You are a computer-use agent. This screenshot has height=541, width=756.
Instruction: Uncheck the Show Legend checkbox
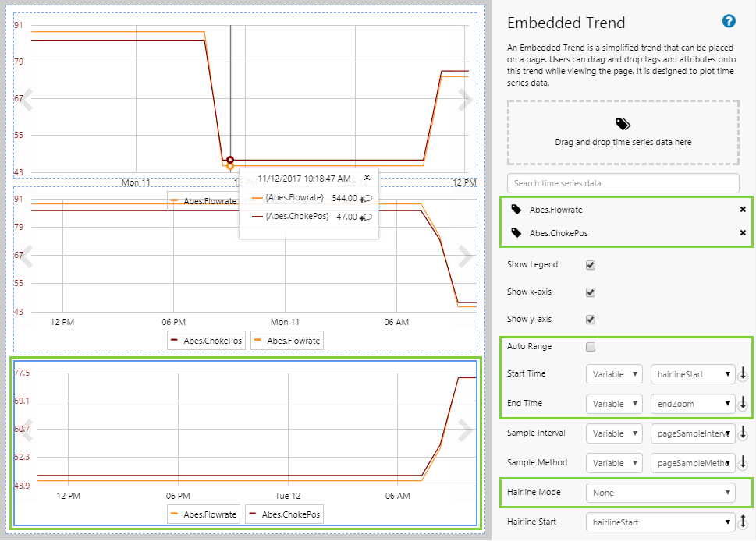[x=591, y=265]
